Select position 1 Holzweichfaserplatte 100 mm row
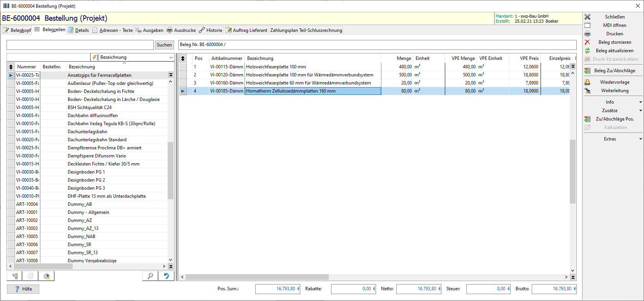Image resolution: width=644 pixels, height=301 pixels. (x=375, y=67)
